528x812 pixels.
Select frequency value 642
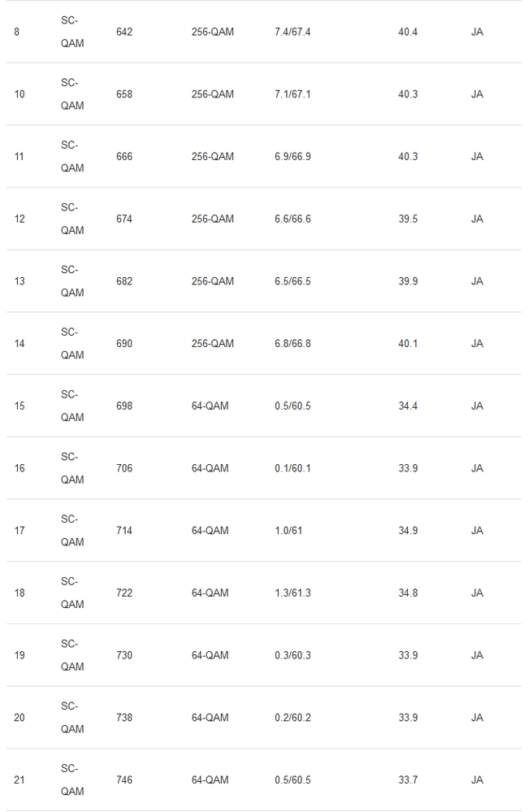point(124,32)
